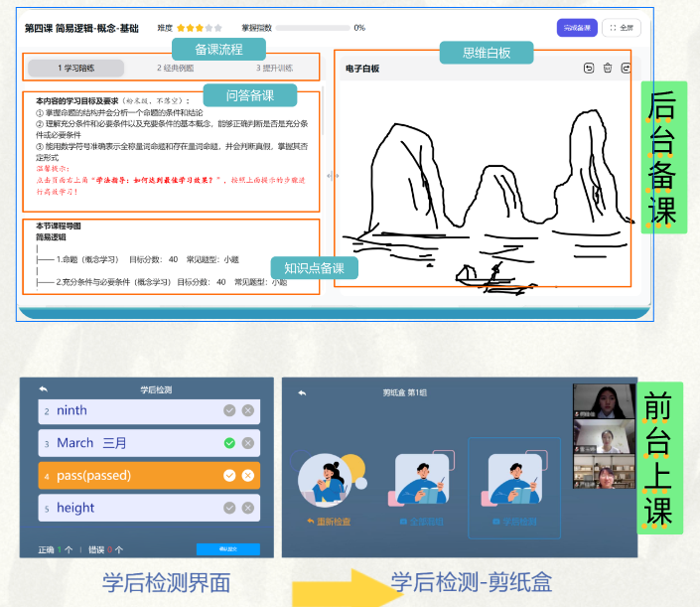The height and width of the screenshot is (607, 700).
Task: Click the "0%" mastery value
Action: coord(359,28)
